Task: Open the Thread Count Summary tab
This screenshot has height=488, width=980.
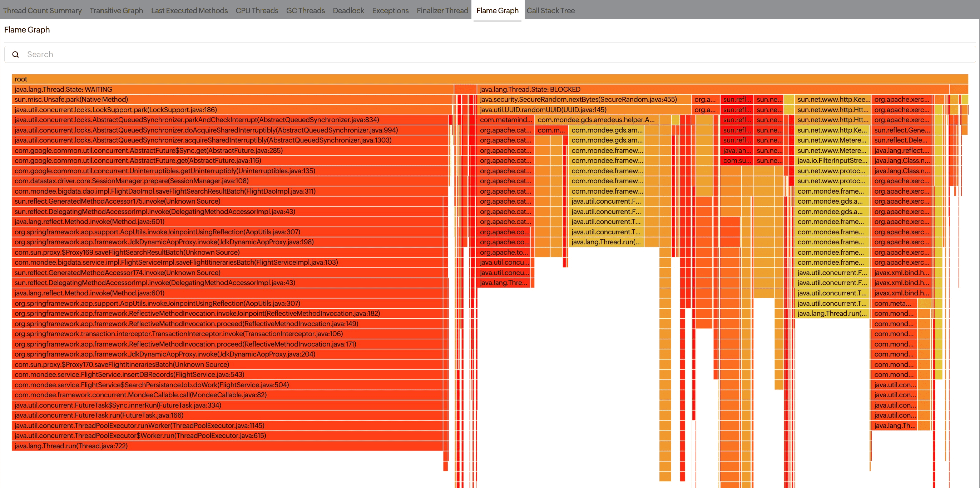Action: [x=42, y=10]
